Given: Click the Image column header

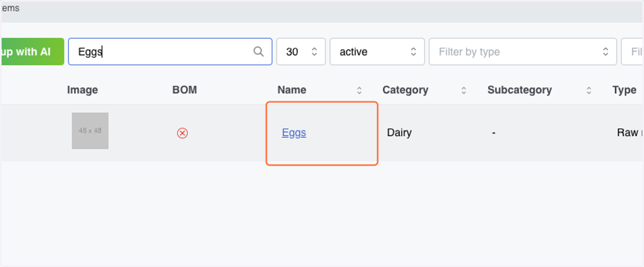Looking at the screenshot, I should (83, 90).
